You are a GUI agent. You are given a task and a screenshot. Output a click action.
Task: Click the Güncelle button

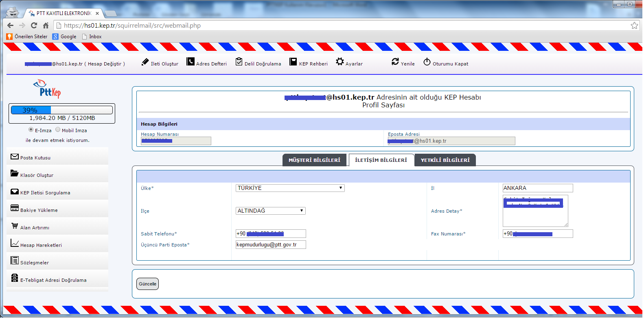147,284
